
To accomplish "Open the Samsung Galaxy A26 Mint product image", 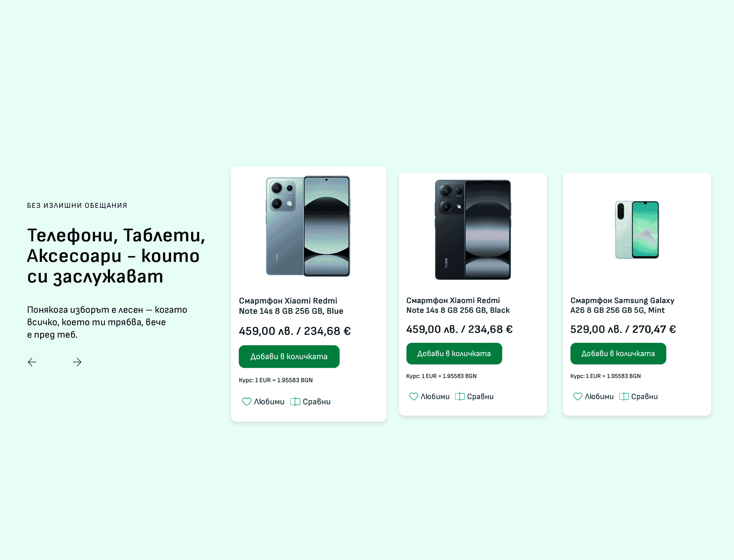I will [x=637, y=230].
